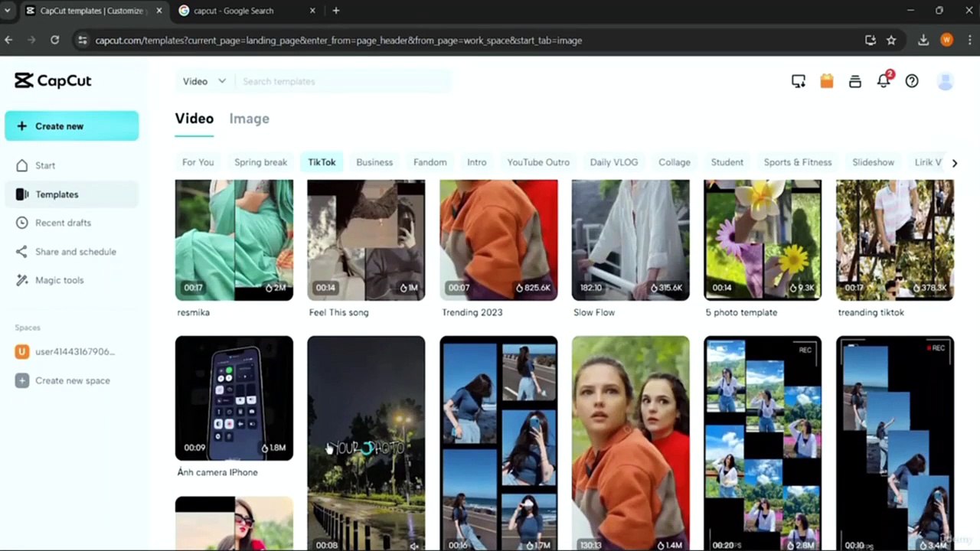
Task: Click the Search templates input field
Action: tap(345, 81)
